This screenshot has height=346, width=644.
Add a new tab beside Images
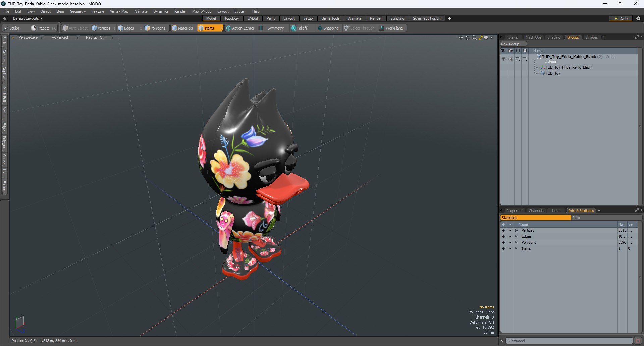[604, 37]
